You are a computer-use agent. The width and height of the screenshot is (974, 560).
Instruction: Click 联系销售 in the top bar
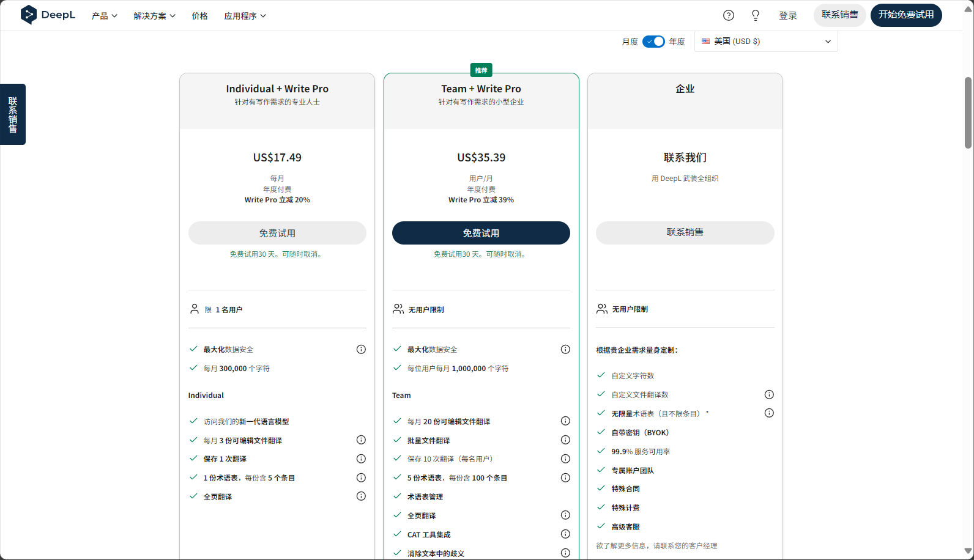[x=840, y=15]
